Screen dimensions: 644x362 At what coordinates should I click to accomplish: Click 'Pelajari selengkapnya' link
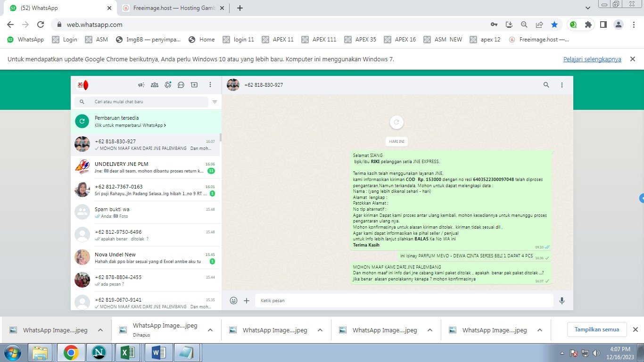tap(592, 59)
